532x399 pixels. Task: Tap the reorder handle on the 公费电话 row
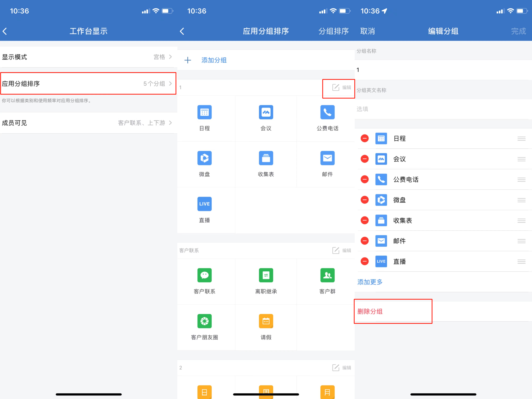(521, 180)
